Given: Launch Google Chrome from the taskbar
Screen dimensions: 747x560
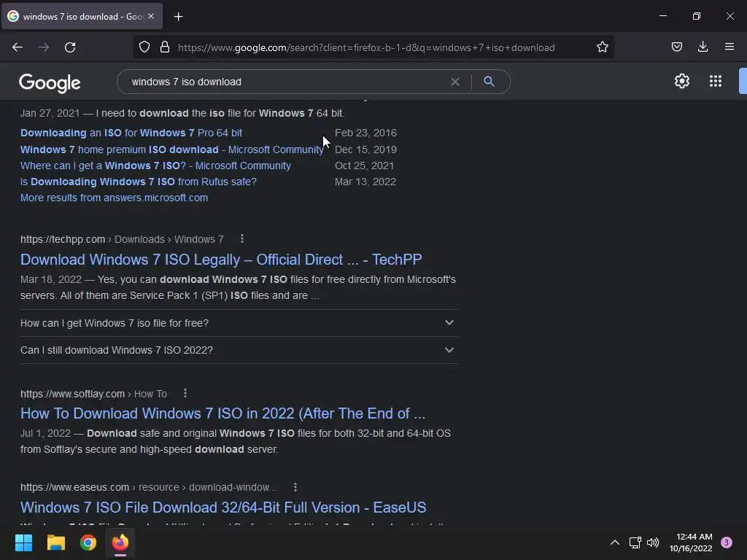Looking at the screenshot, I should [88, 542].
